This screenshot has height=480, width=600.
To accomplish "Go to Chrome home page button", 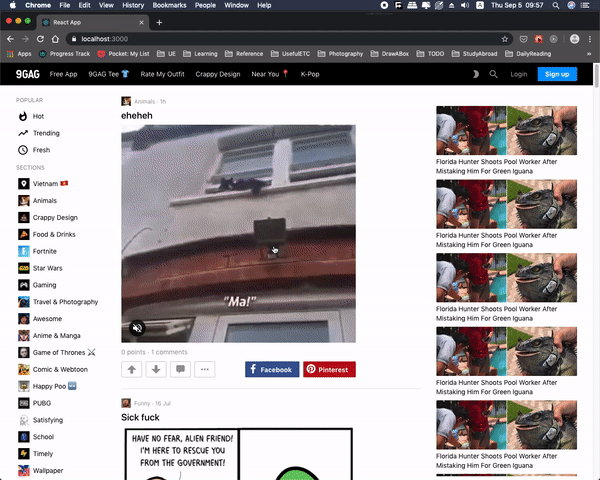I will click(55, 39).
